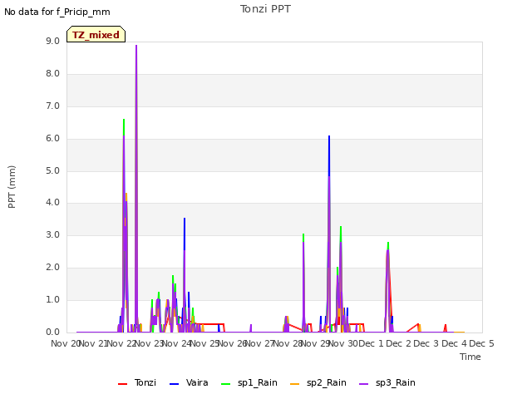The image size is (532, 399).
Task: Click the 5.0 y-axis tick value
Action: 52,170
